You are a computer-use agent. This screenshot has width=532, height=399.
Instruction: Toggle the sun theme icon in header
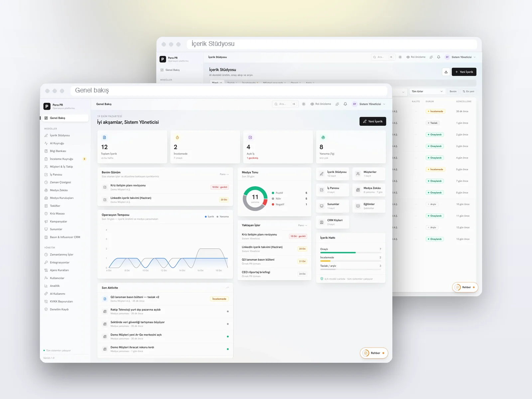pyautogui.click(x=304, y=104)
